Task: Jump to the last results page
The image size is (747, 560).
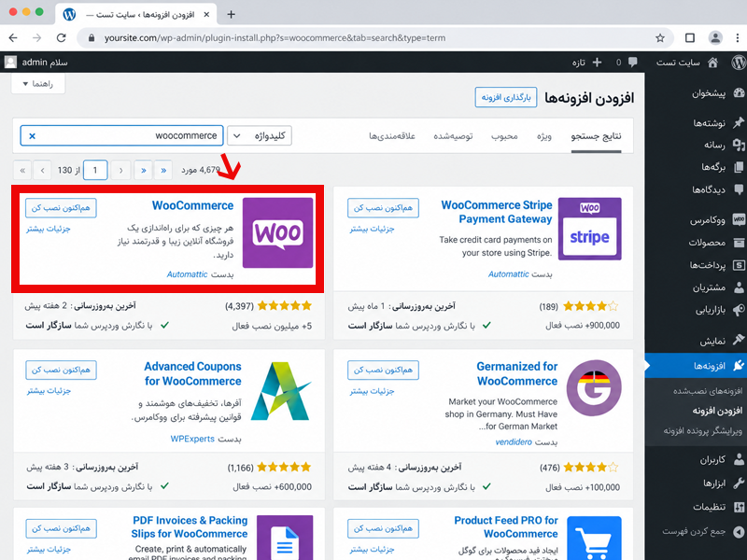Action: pos(163,170)
